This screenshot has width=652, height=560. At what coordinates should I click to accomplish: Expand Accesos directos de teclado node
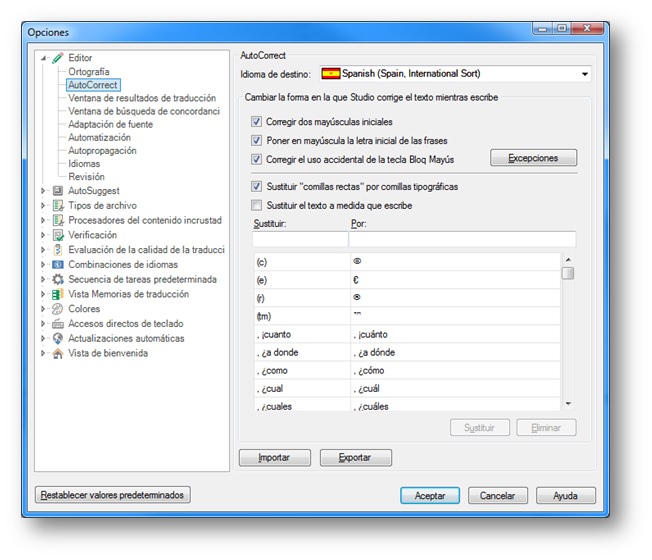(43, 323)
